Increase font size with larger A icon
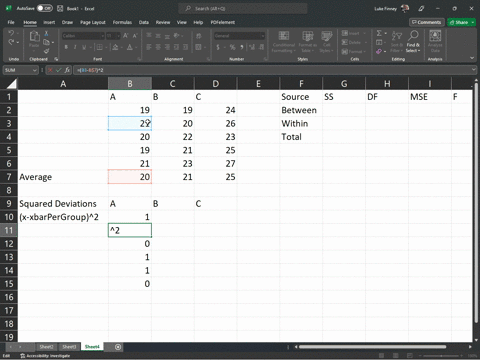The height and width of the screenshot is (360, 480). (x=126, y=36)
